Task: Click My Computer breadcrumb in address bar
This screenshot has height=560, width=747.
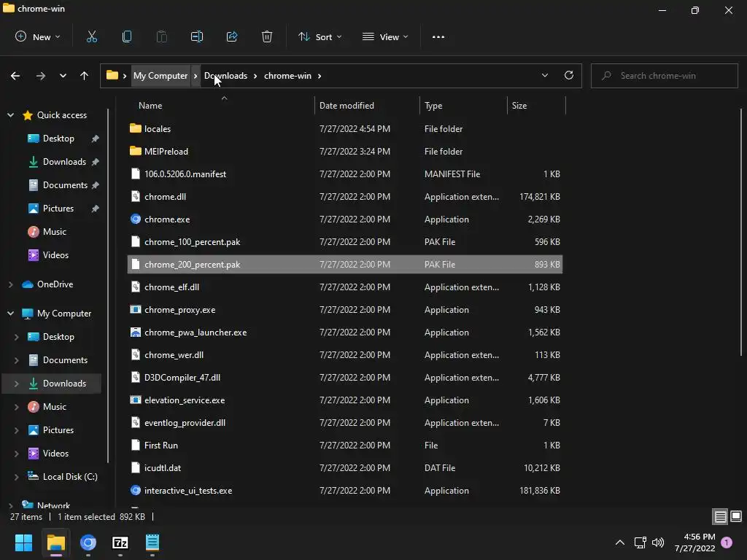Action: click(x=160, y=76)
